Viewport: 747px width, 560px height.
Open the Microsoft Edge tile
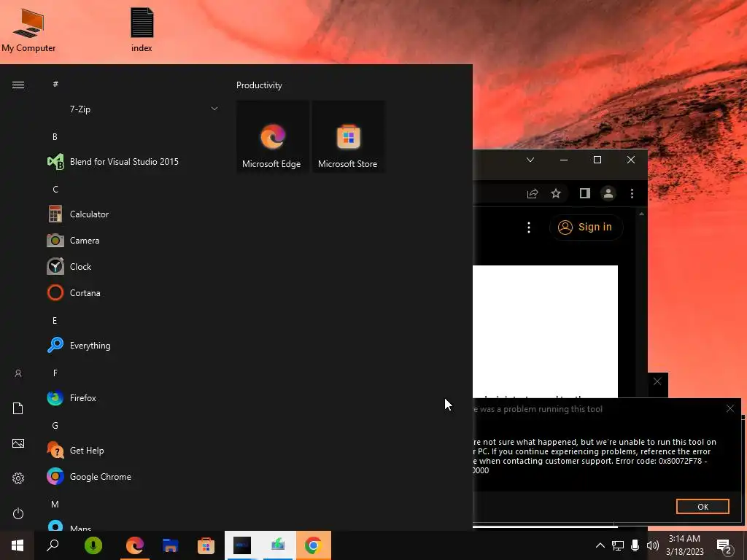273,136
